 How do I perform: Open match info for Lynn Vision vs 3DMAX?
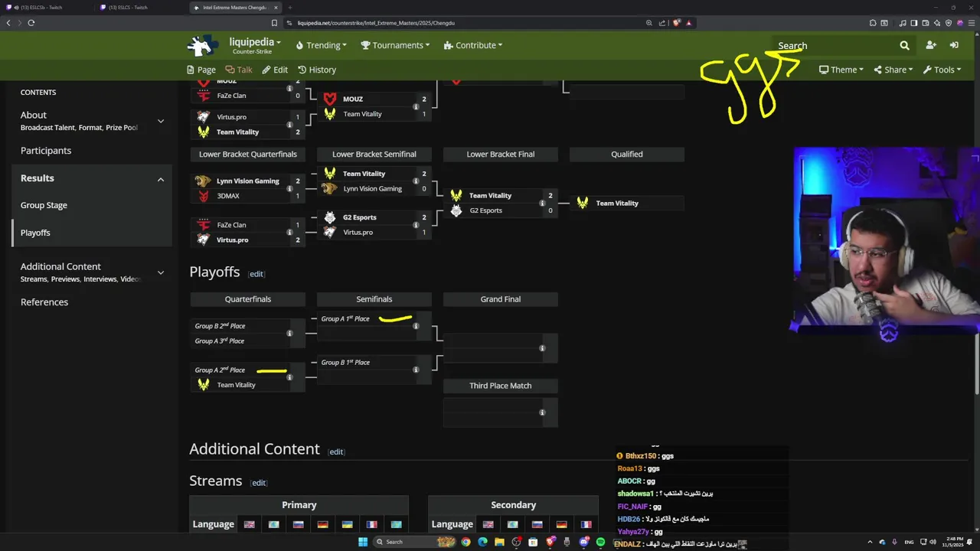point(289,188)
